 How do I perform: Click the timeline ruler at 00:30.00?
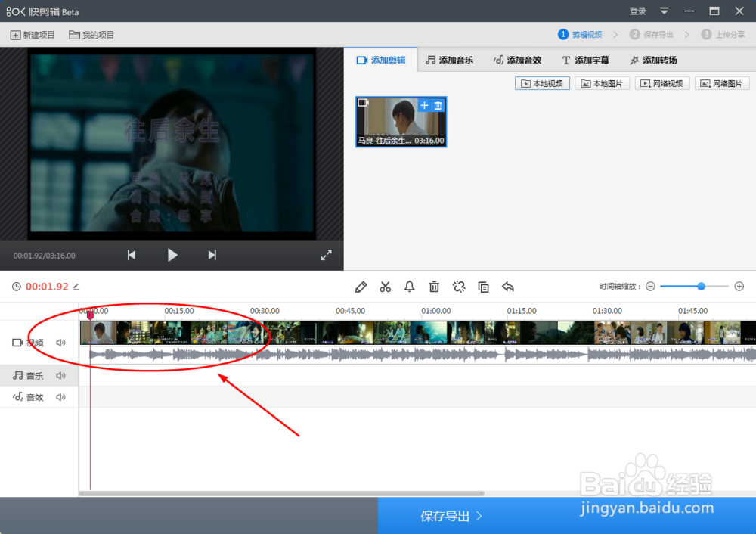(x=265, y=311)
